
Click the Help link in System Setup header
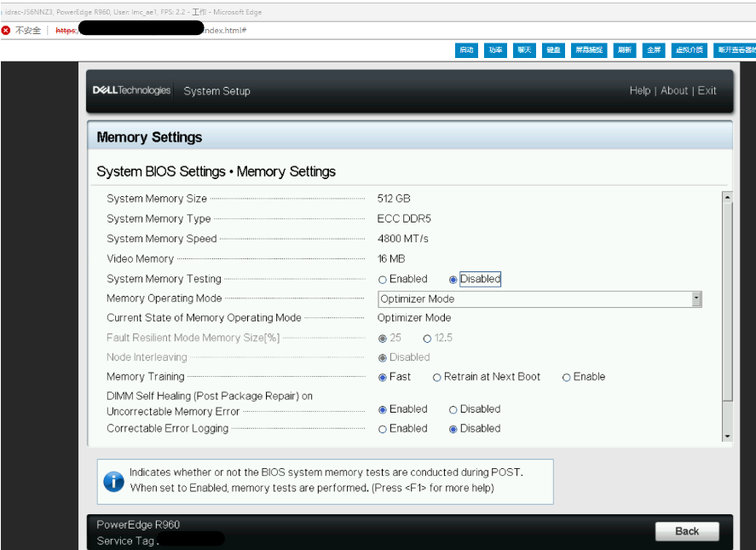point(639,90)
